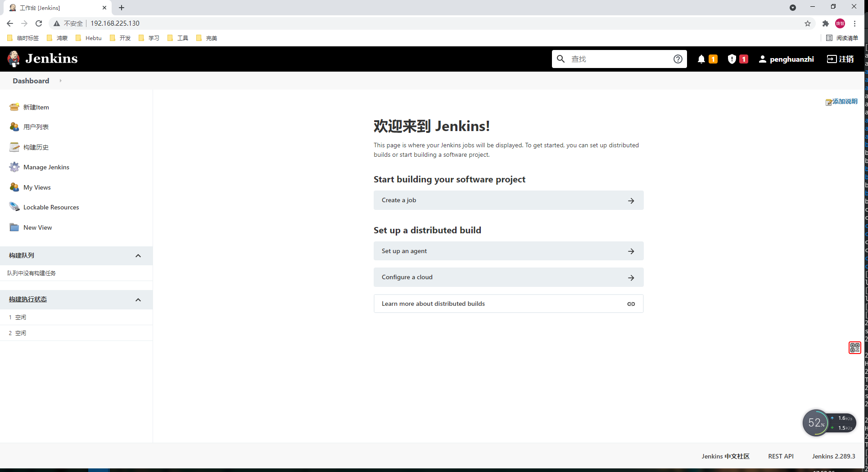Click the distributed builds link chain icon
This screenshot has width=868, height=472.
tap(631, 304)
